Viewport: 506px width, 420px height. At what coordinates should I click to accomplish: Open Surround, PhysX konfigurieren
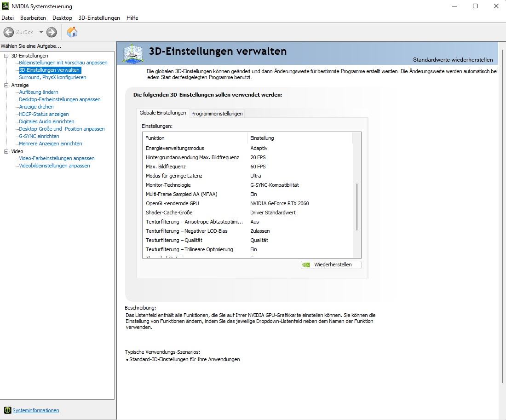click(x=52, y=77)
